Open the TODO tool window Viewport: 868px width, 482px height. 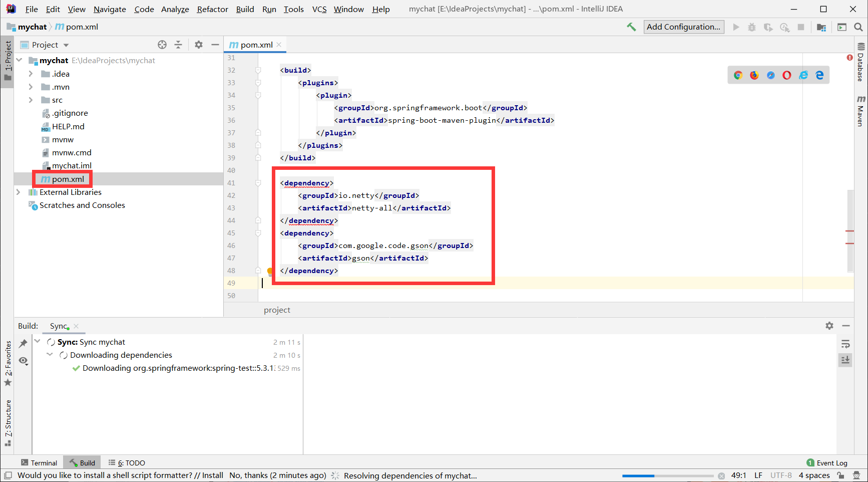127,463
